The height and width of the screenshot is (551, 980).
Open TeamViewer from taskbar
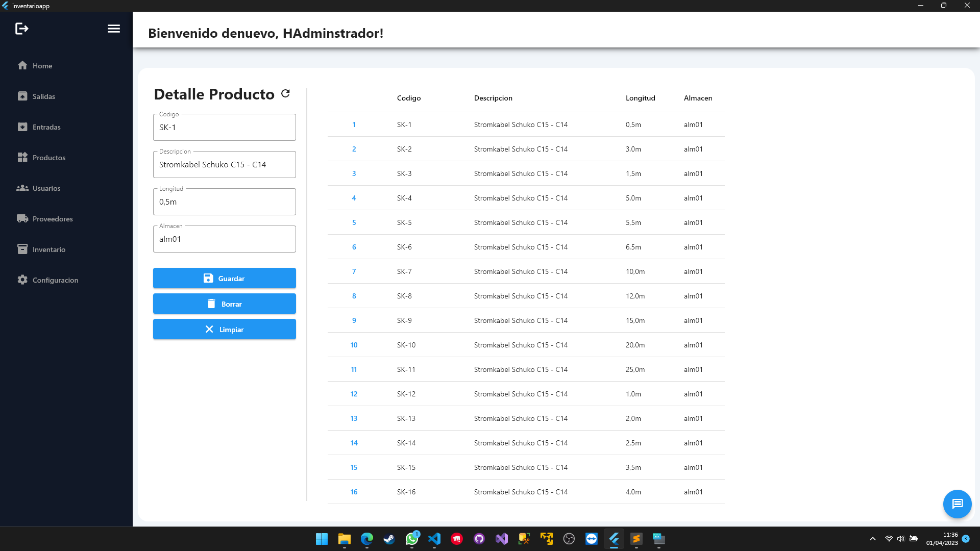click(x=591, y=539)
